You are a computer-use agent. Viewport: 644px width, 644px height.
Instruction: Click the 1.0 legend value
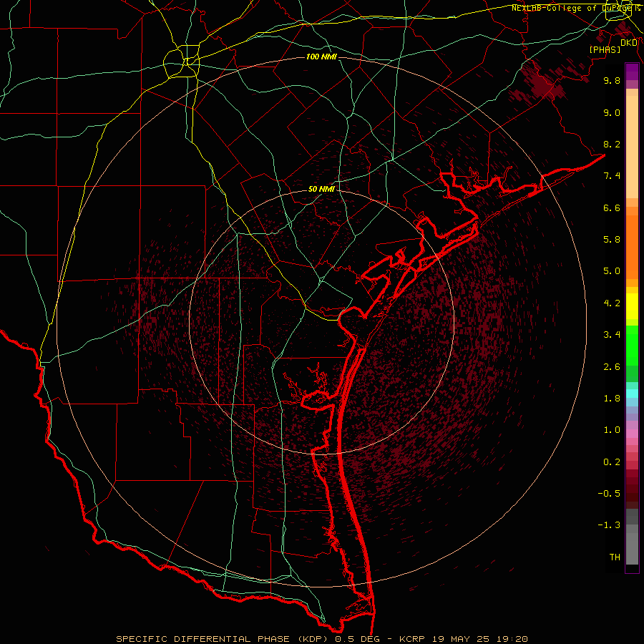pos(612,430)
